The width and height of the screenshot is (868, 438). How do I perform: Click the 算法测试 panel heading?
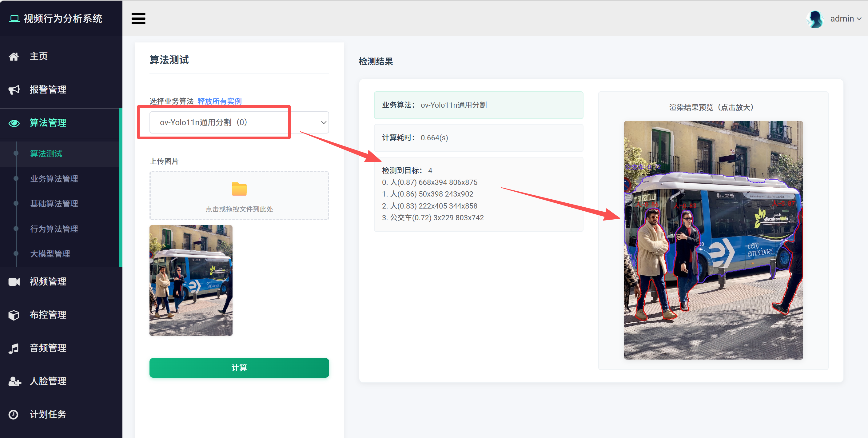coord(169,60)
